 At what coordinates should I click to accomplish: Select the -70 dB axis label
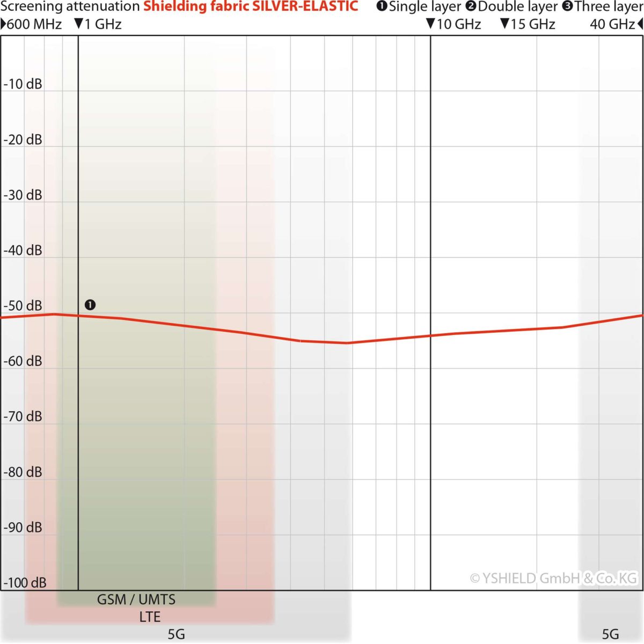[23, 417]
